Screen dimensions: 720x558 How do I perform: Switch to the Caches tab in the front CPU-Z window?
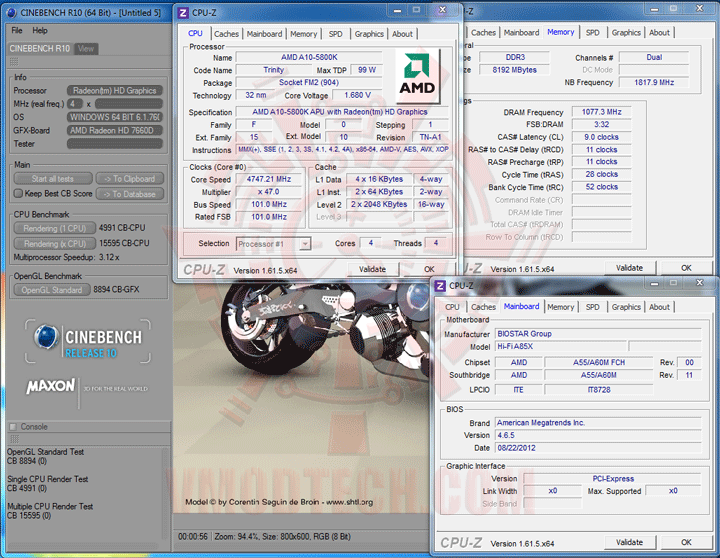pyautogui.click(x=227, y=34)
